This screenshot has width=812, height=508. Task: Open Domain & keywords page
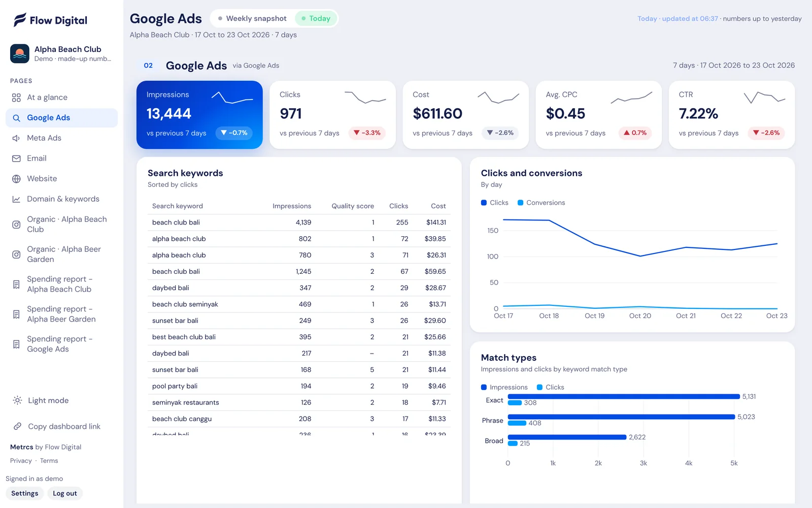(x=61, y=199)
